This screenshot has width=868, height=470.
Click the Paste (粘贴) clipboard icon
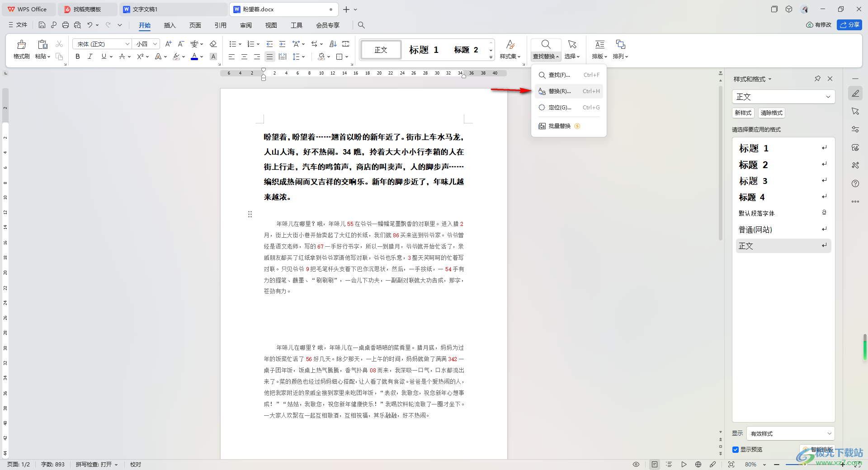coord(42,44)
